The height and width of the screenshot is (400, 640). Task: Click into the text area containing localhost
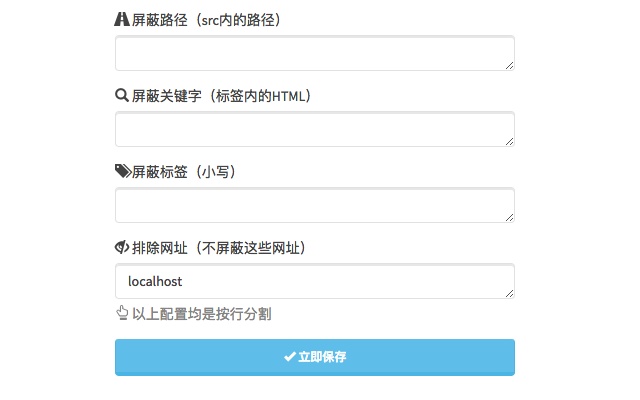click(x=314, y=281)
